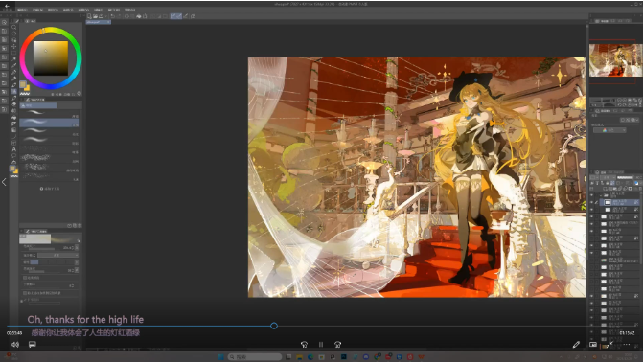
Task: Click the video progress bar handle
Action: [x=274, y=326]
